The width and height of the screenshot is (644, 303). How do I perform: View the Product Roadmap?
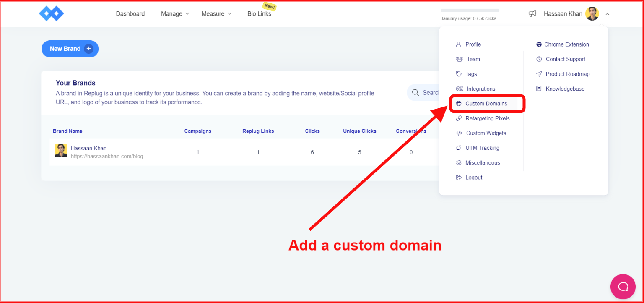click(x=568, y=74)
